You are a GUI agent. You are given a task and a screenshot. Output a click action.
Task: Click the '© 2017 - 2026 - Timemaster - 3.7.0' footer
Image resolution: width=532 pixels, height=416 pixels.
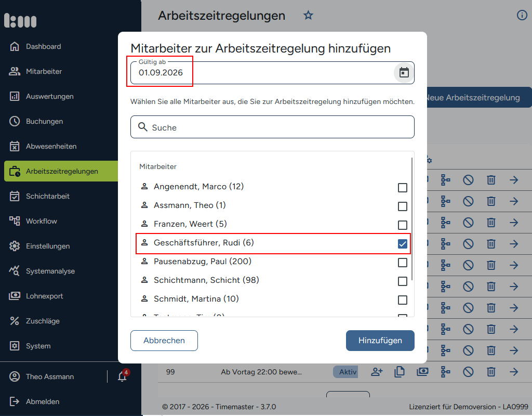click(x=219, y=407)
